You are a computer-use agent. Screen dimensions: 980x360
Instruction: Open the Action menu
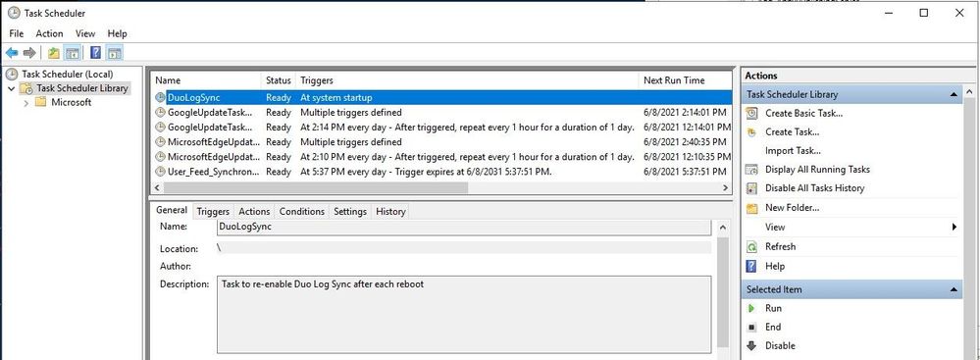[x=49, y=33]
